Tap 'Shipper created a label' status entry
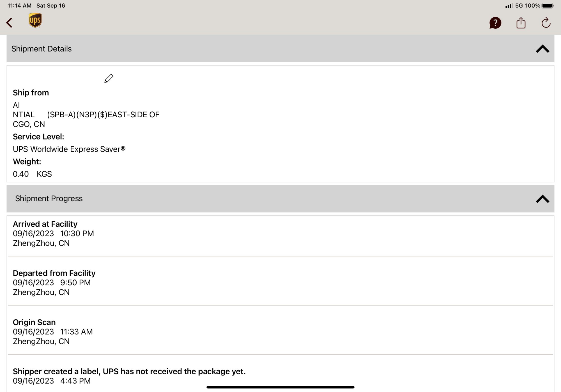The height and width of the screenshot is (392, 561). (x=129, y=371)
